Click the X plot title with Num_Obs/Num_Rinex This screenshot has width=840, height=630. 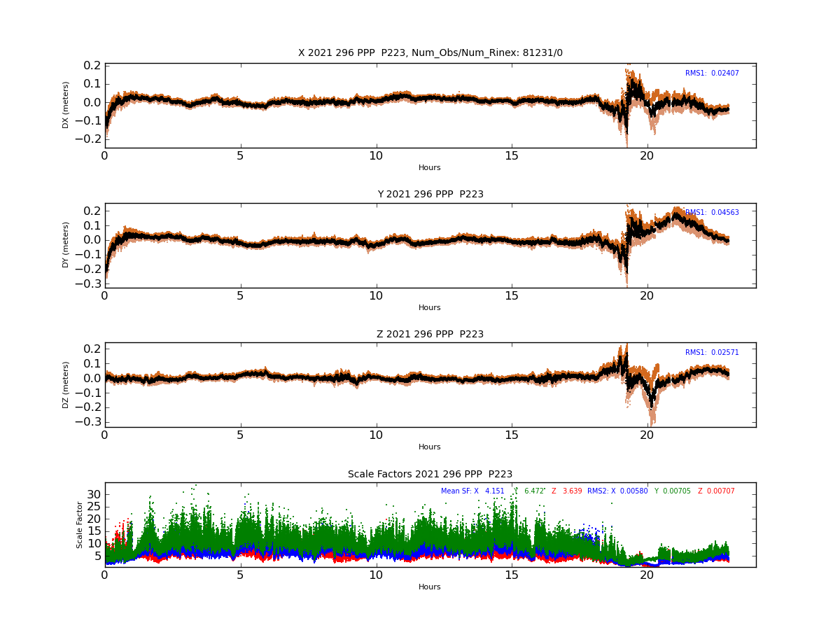430,53
